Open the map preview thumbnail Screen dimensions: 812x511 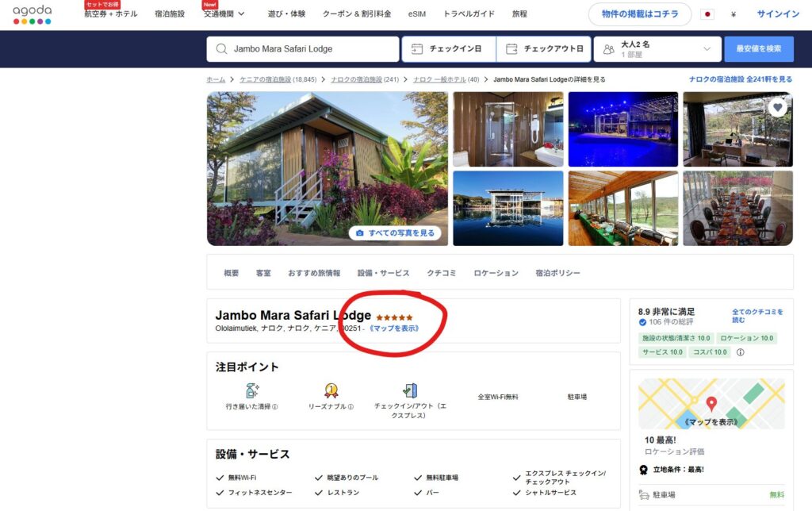click(711, 404)
